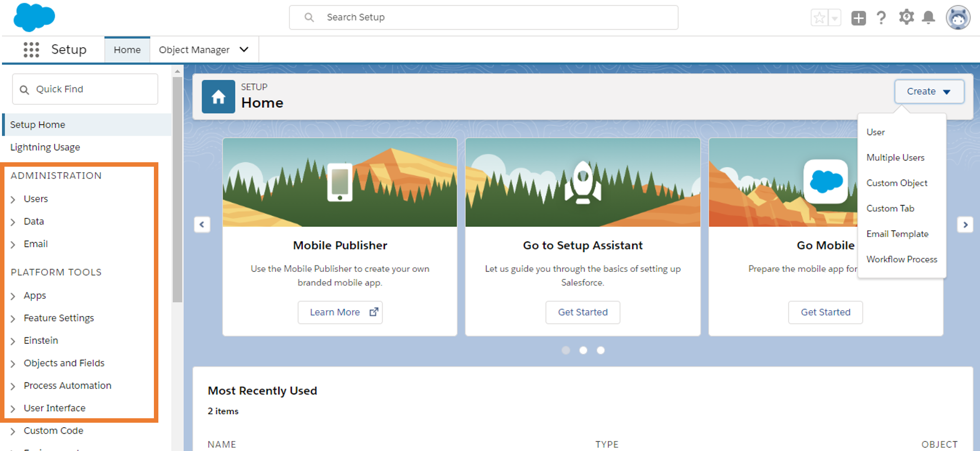Choose Multiple Users from Create menu
980x451 pixels.
[896, 157]
